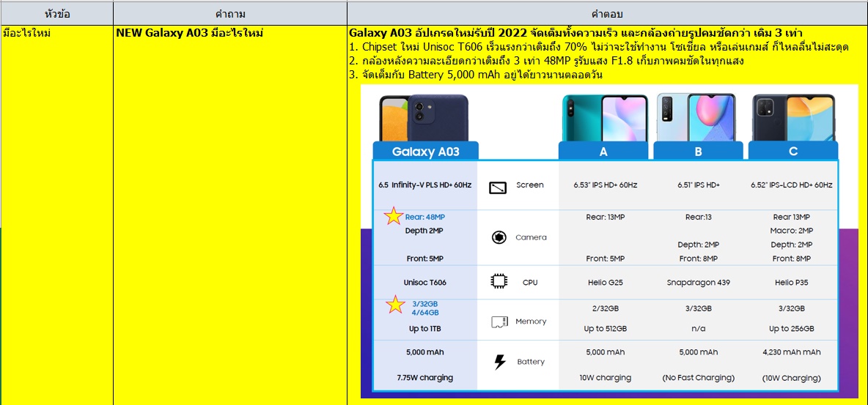Click the blue column label A
This screenshot has height=405, width=868.
point(603,151)
